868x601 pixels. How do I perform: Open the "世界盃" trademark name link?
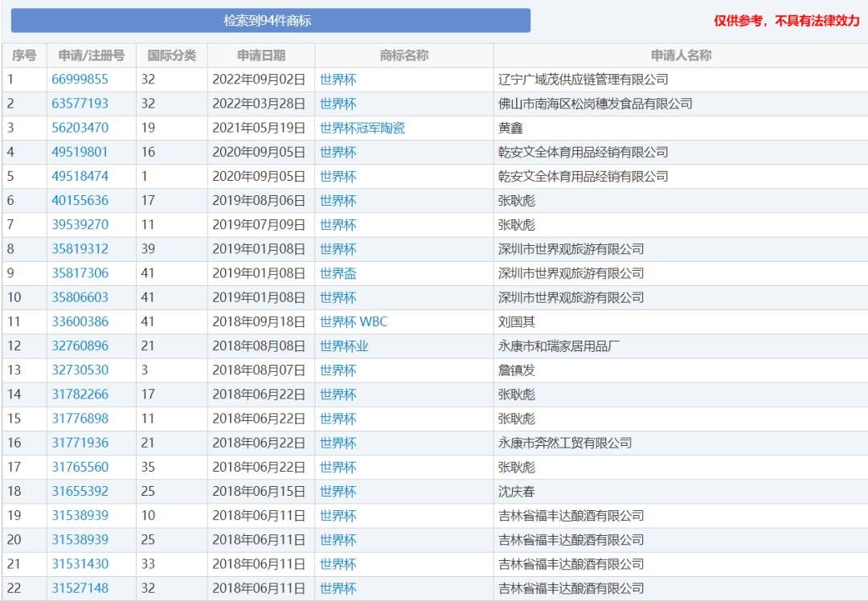click(x=338, y=273)
